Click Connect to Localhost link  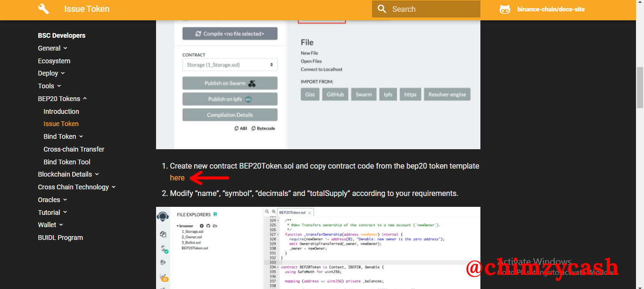322,69
